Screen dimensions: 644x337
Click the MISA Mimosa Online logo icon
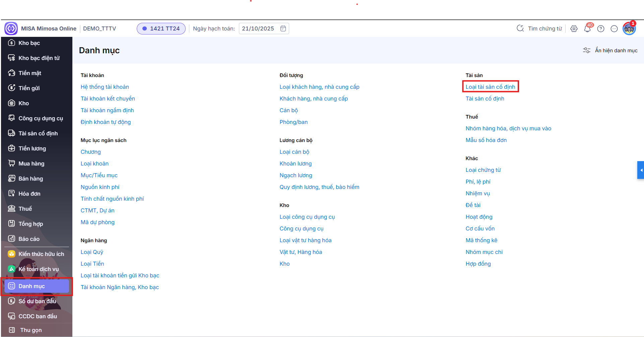pos(11,28)
